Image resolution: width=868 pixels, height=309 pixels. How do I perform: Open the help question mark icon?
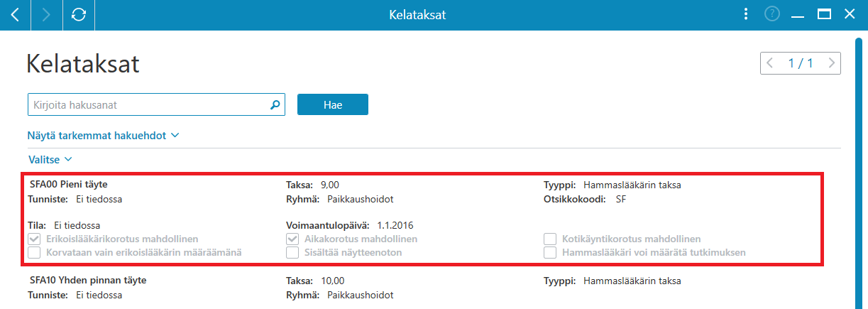(772, 14)
